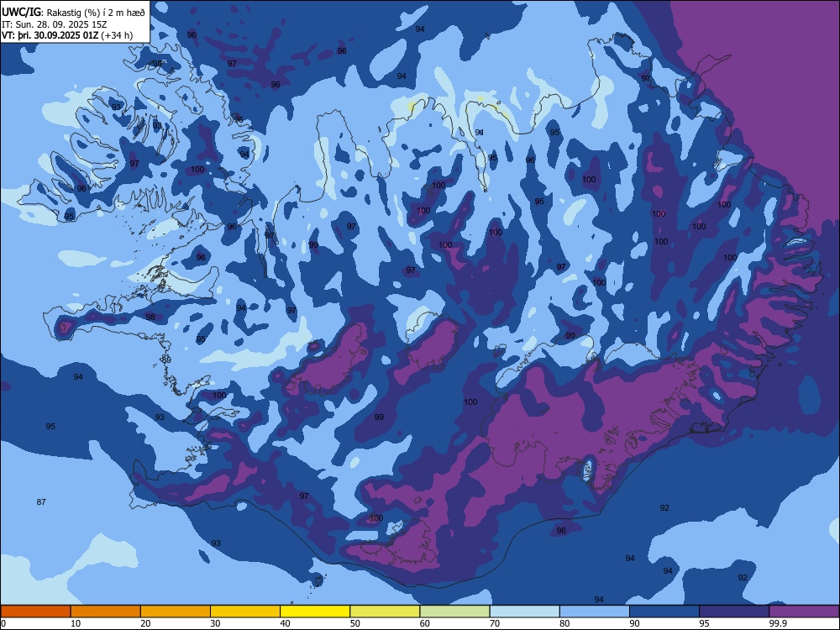Select the 'IT: Sun. 28. 09. 2025 15Z' line

(x=54, y=24)
